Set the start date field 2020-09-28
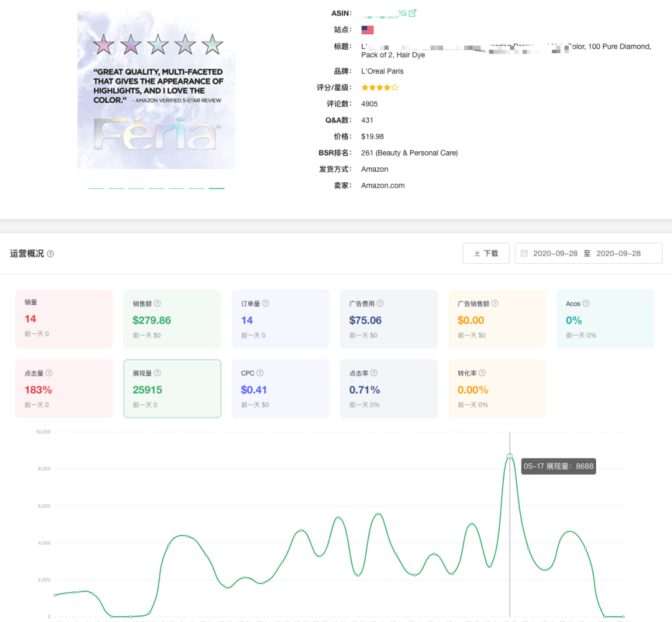672x622 pixels. pyautogui.click(x=556, y=254)
